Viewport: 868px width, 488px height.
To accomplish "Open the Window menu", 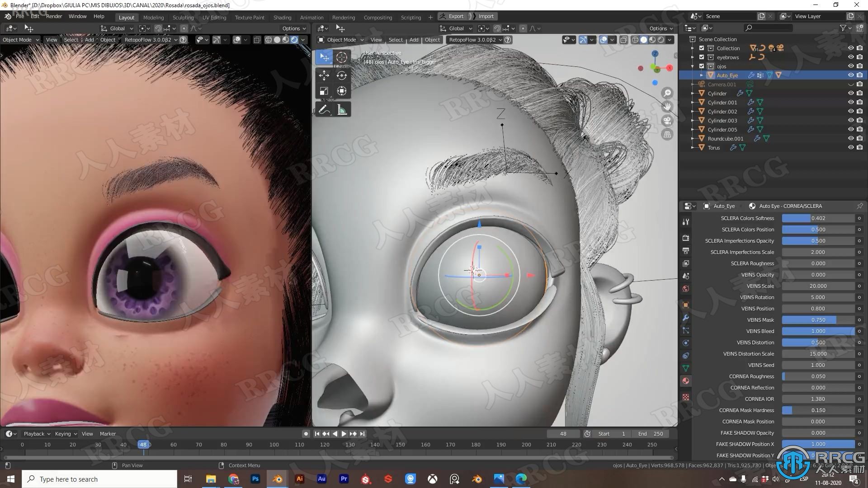I will coord(77,16).
